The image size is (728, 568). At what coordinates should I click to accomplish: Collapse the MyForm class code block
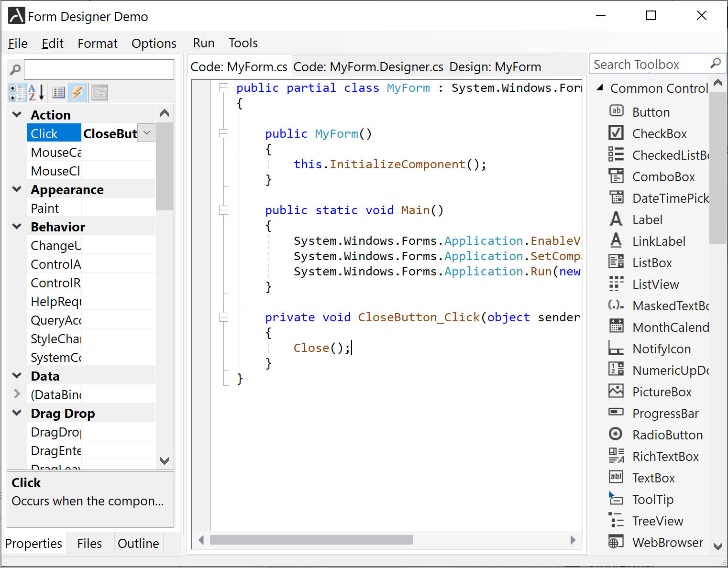tap(223, 88)
